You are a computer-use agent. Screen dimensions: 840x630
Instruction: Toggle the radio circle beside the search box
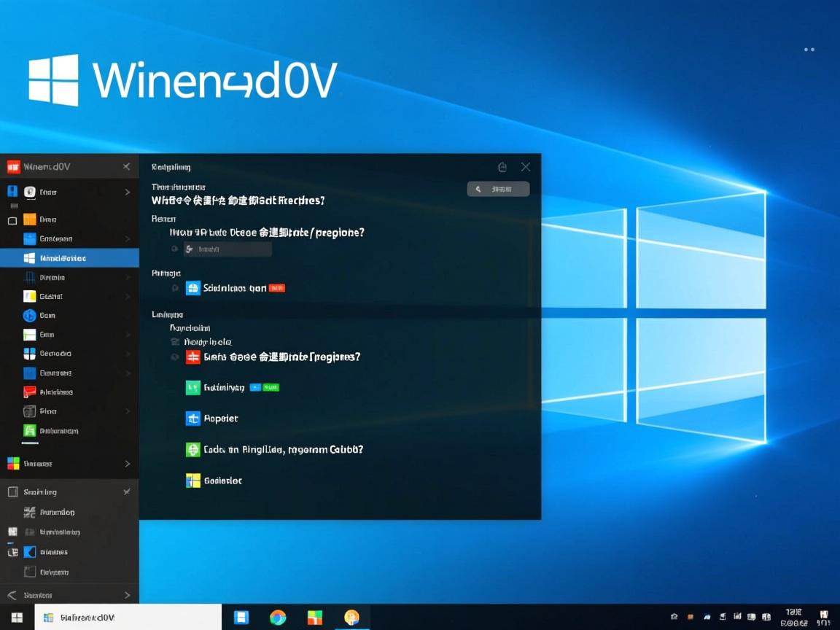coord(175,249)
